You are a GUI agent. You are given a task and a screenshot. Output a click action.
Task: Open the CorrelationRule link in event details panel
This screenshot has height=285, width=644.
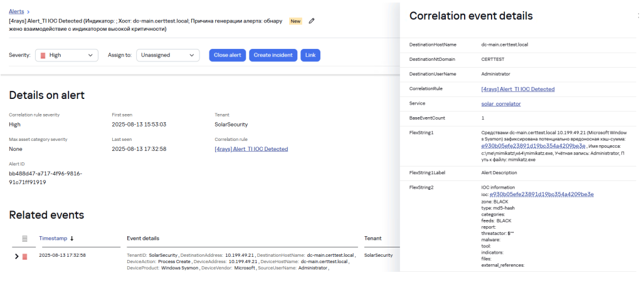[x=517, y=89]
